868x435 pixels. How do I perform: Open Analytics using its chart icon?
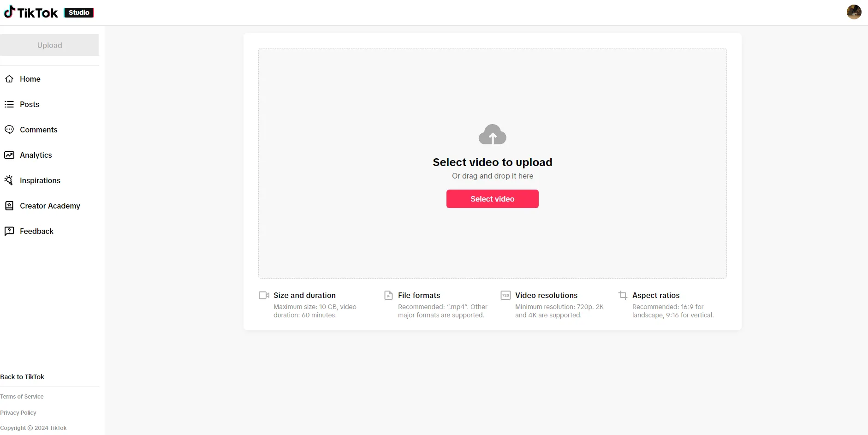click(x=10, y=155)
